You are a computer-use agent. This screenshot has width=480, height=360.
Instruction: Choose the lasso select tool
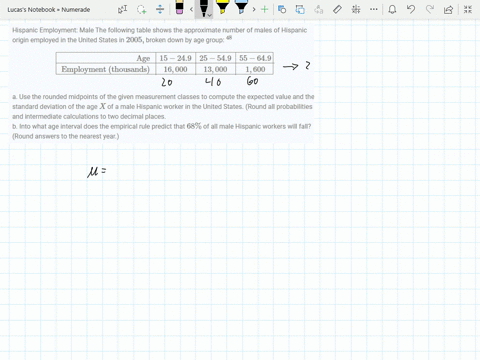pos(141,9)
